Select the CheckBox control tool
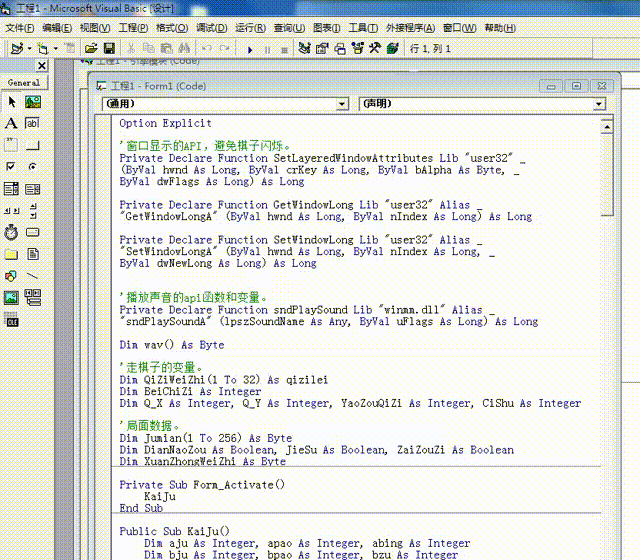Screen dimensions: 640x560 [11, 166]
